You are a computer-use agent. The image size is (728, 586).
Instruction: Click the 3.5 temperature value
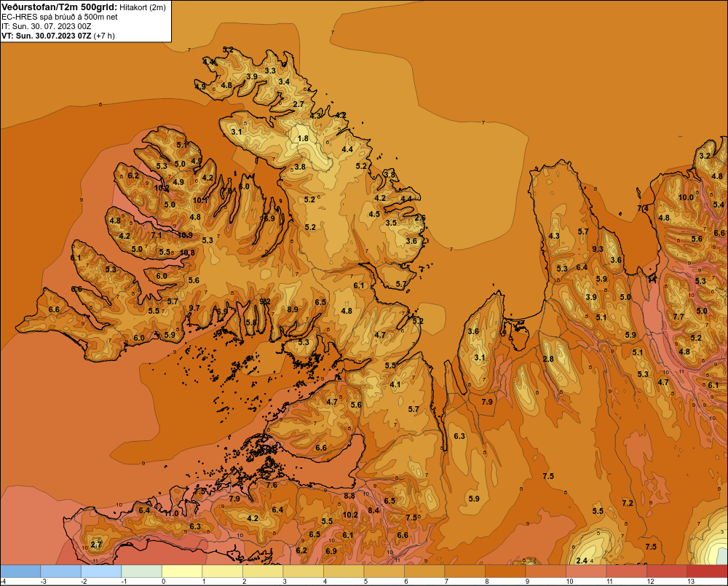[392, 223]
